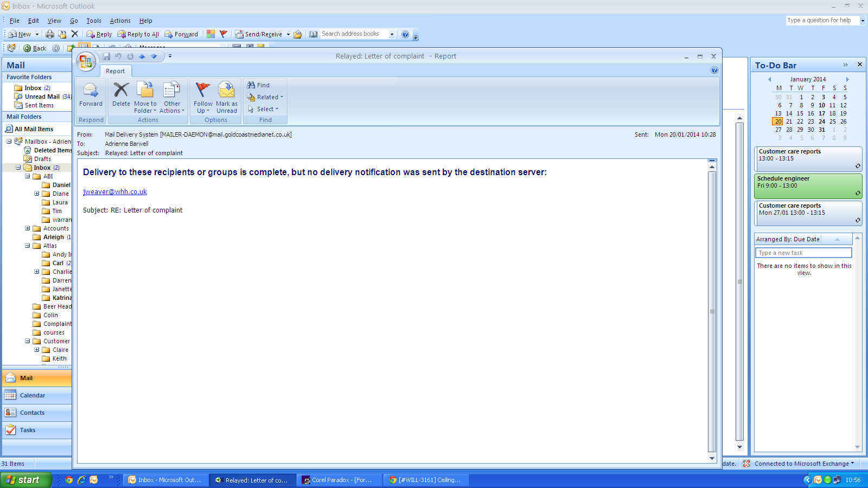Viewport: 868px width, 488px height.
Task: Click the Delete X icon in Outlook toolbar
Action: (75, 34)
